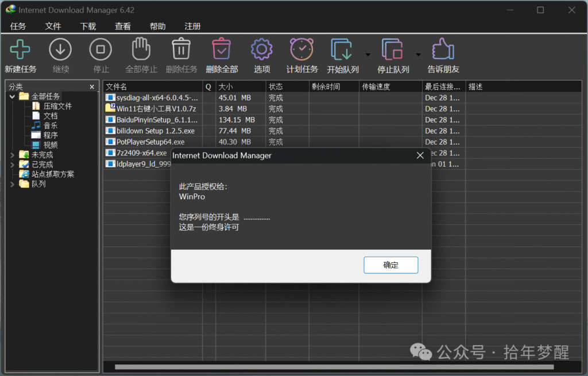The width and height of the screenshot is (588, 376).
Task: Click the 告诉朋友 thumbs-up icon
Action: [x=443, y=49]
